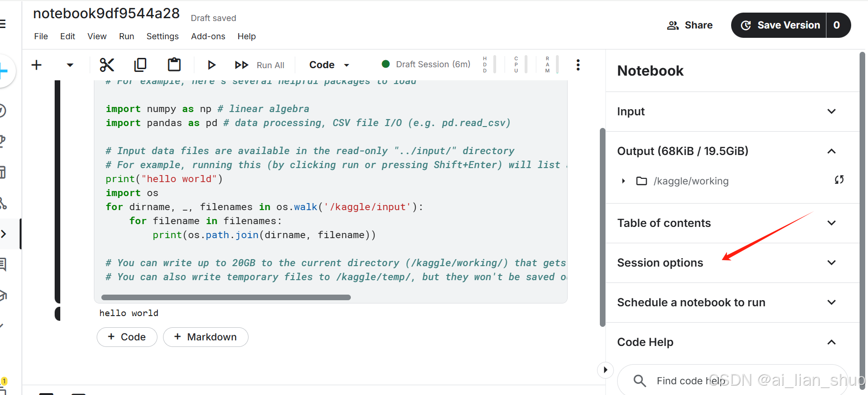Click the import numpy as np line
868x395 pixels.
[207, 109]
